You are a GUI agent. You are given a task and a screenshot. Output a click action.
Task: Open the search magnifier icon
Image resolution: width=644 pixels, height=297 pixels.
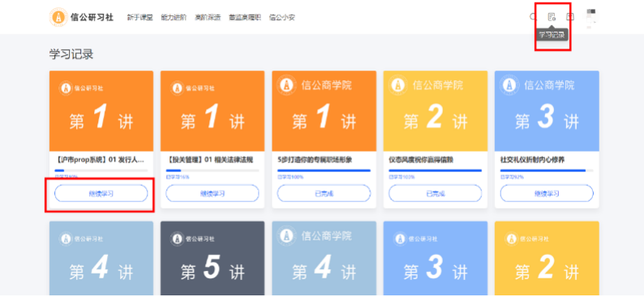pyautogui.click(x=533, y=17)
